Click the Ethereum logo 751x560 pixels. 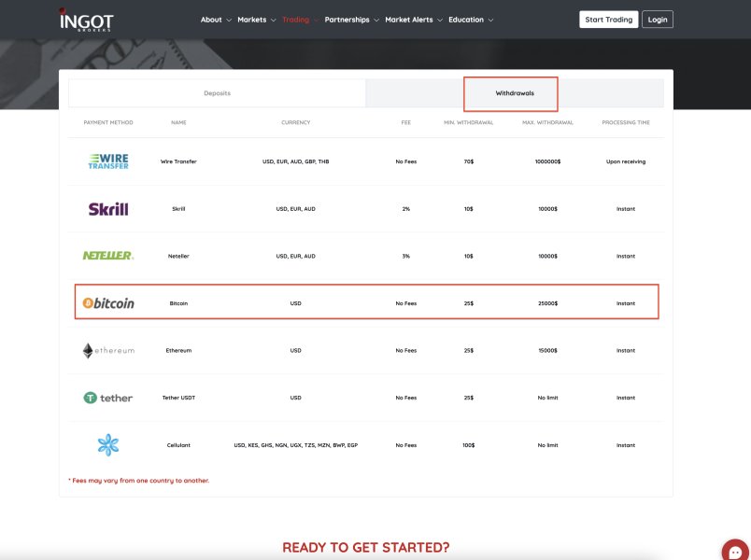tap(108, 350)
